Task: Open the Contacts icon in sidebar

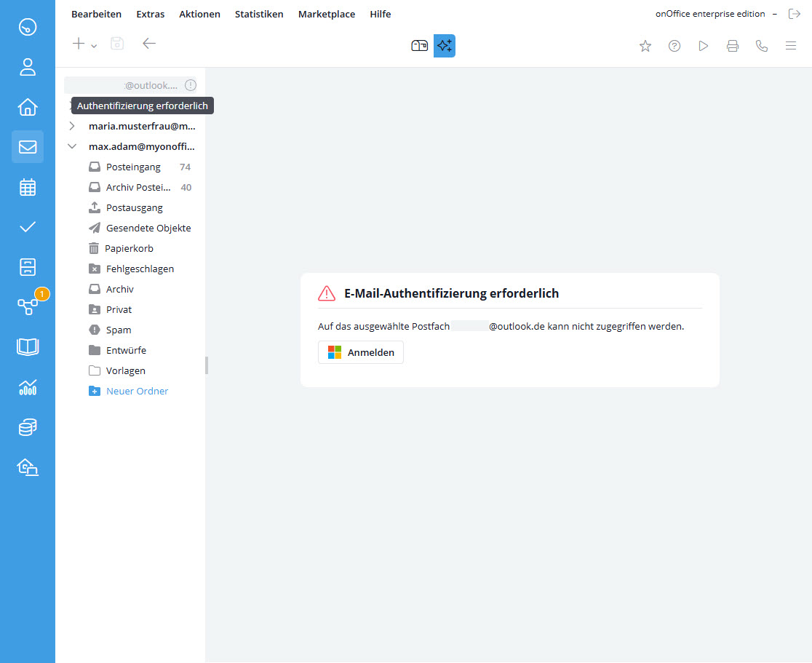Action: point(28,67)
